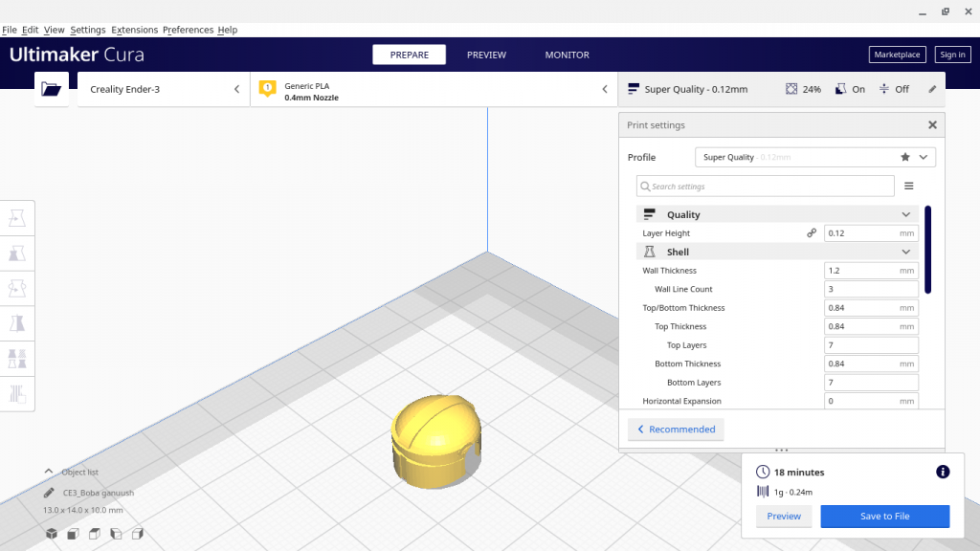This screenshot has width=980, height=551.
Task: Expand the Creality Ender-3 printer selector
Action: tap(164, 89)
